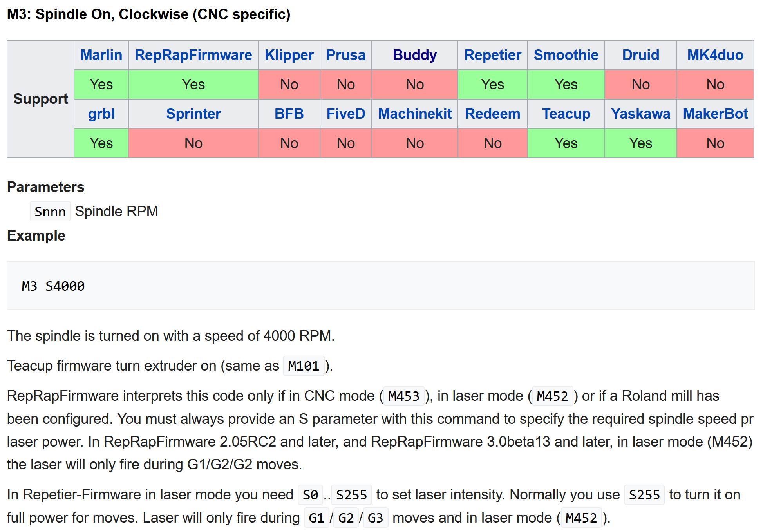Open the BFB link
Image resolution: width=763 pixels, height=532 pixels.
pos(289,114)
